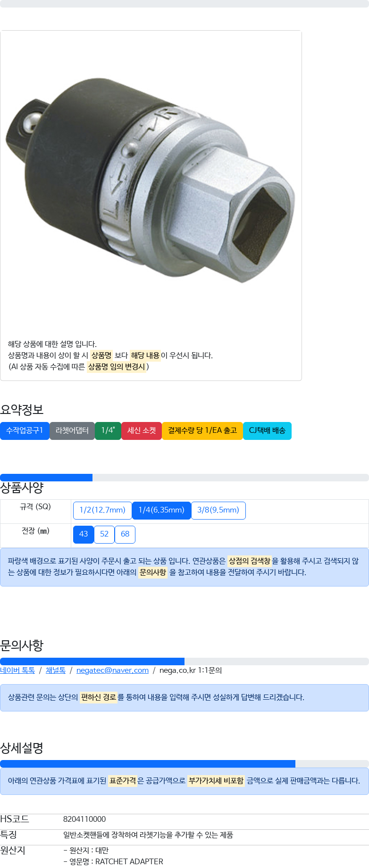Open the 네이버 톡톡 link
The image size is (369, 868).
click(17, 670)
